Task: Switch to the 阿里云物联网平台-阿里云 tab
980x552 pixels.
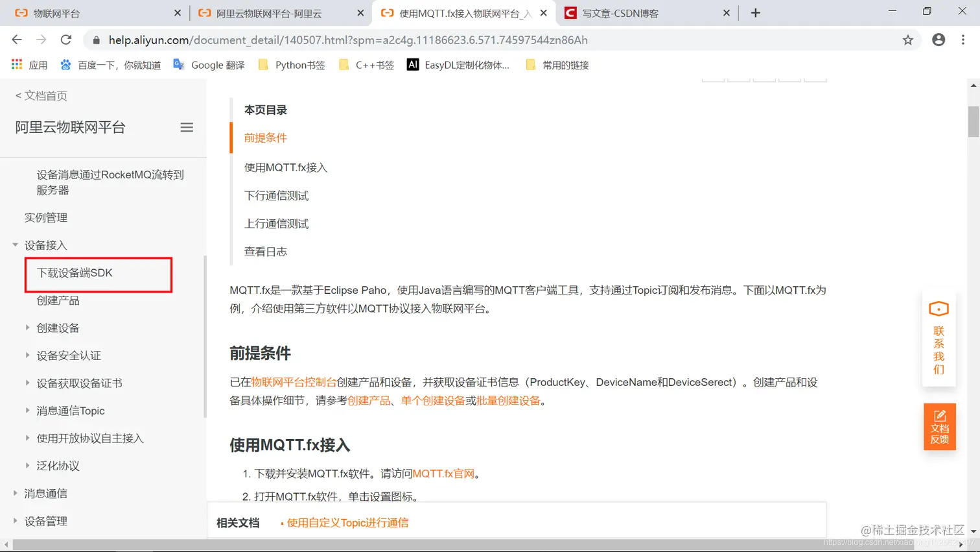Action: tap(279, 13)
